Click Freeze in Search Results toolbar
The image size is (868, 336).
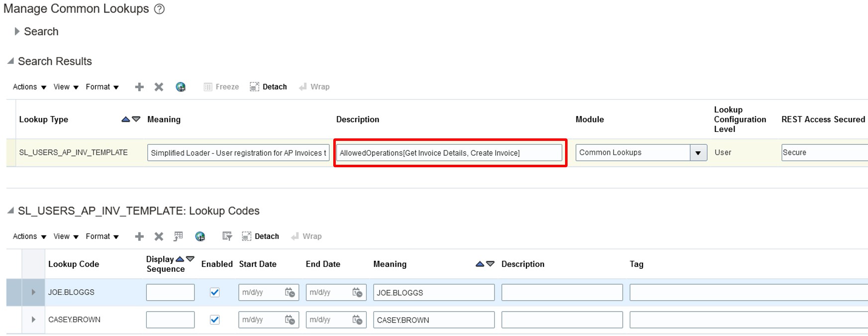pyautogui.click(x=221, y=87)
